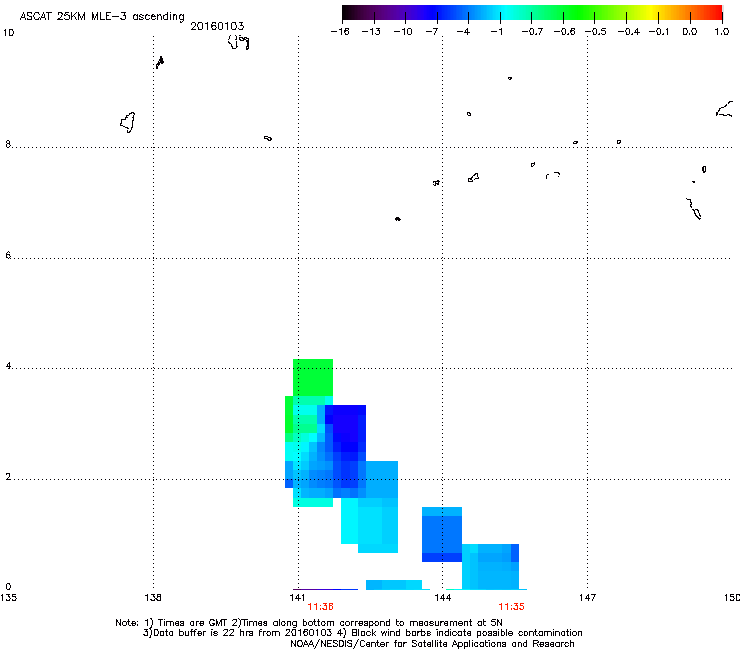Image resolution: width=740 pixels, height=650 pixels.
Task: Click the date label '20160103' below the title
Action: tap(217, 26)
